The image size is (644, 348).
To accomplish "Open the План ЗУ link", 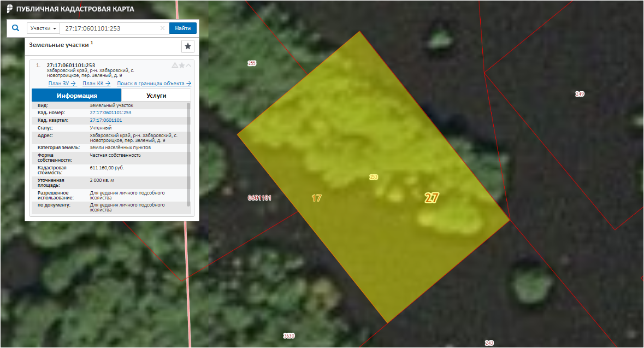I will (62, 84).
